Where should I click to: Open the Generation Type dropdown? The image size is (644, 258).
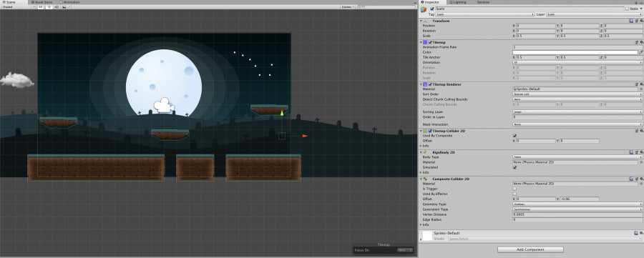point(577,209)
